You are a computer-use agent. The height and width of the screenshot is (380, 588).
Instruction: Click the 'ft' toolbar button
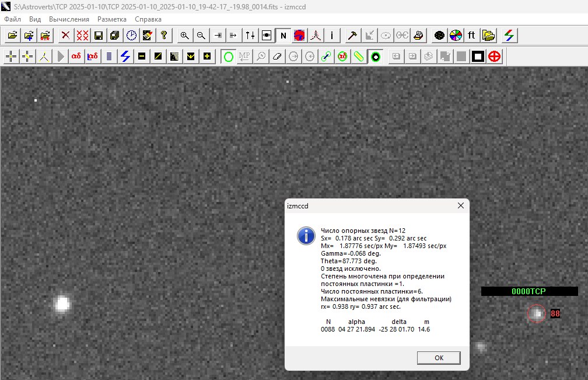point(472,36)
